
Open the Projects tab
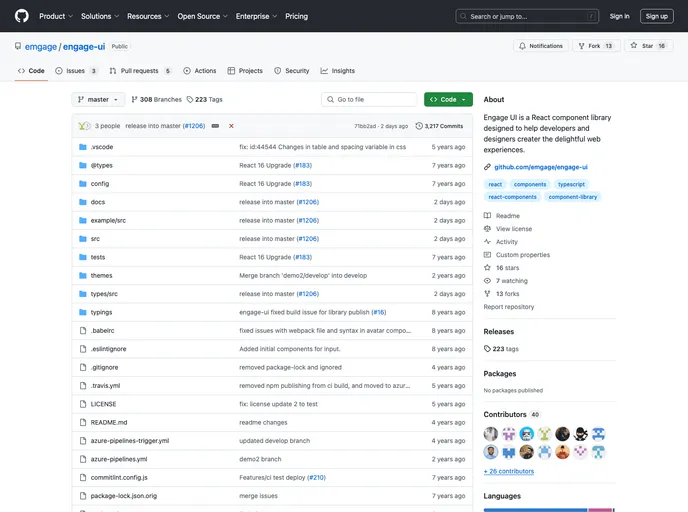pos(245,71)
